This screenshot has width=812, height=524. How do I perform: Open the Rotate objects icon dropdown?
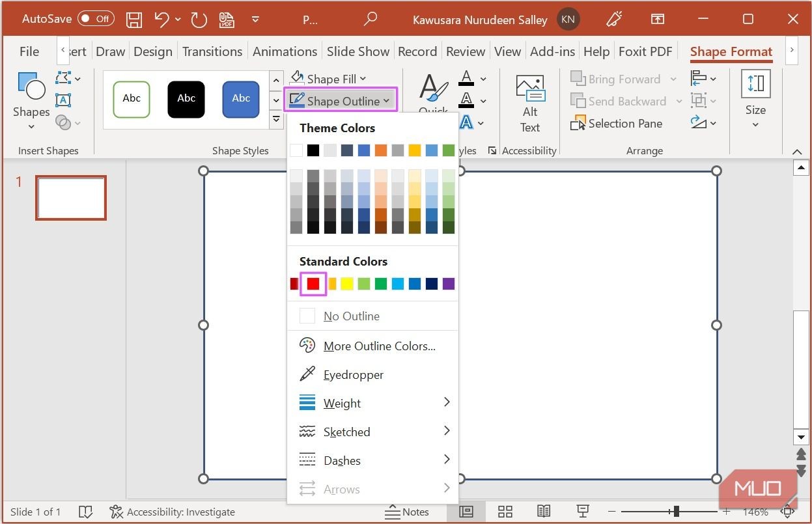704,122
